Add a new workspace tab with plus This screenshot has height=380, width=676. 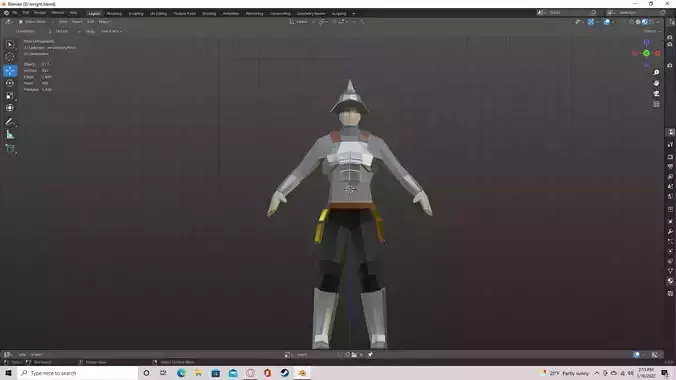tap(354, 13)
